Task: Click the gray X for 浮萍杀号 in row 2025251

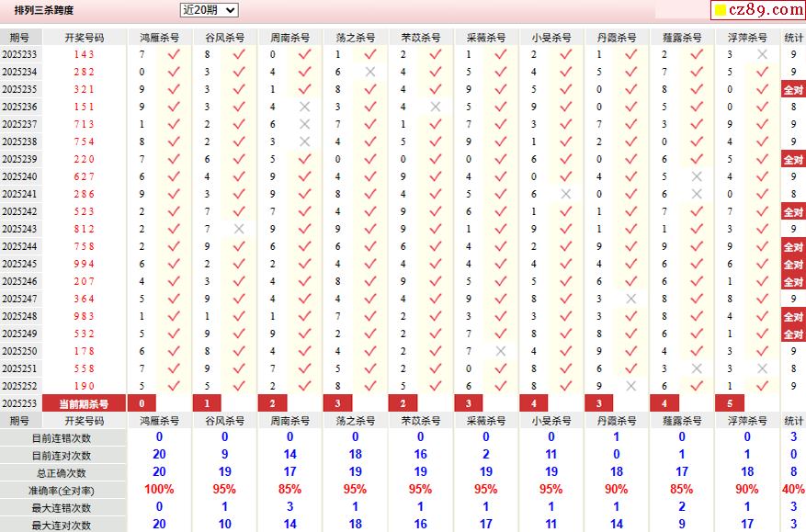Action: [x=762, y=368]
